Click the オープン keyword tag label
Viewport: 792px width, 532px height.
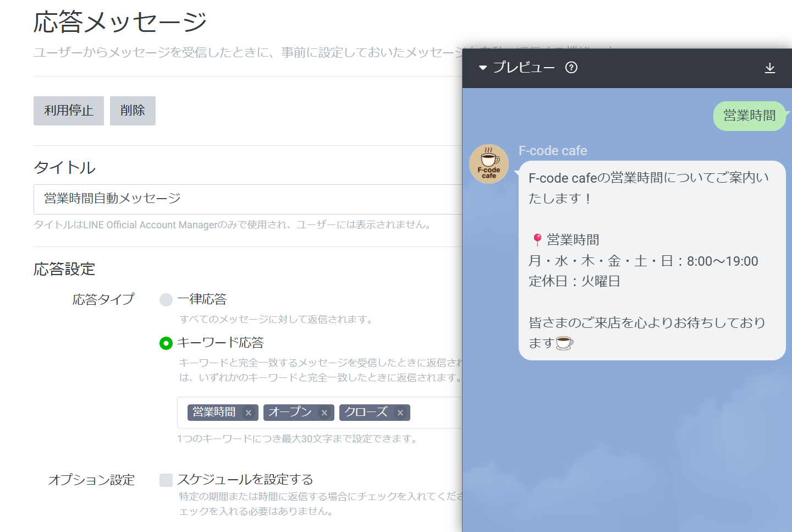[290, 413]
